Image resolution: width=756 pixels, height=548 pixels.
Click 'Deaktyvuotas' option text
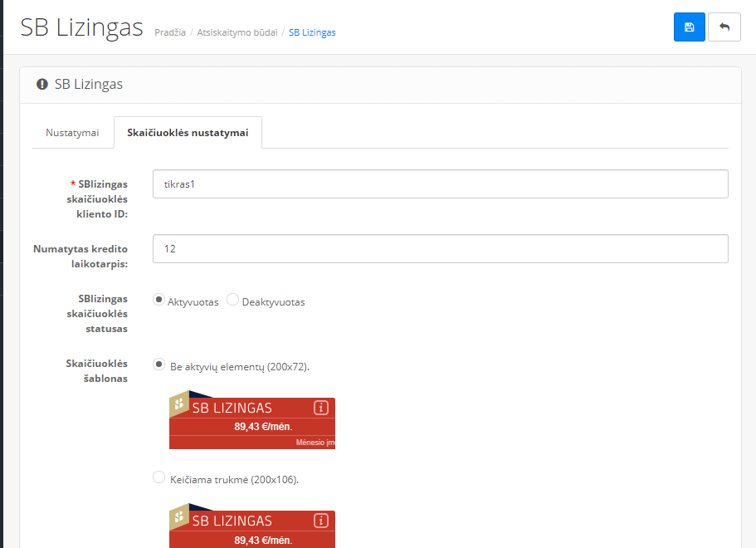(273, 302)
